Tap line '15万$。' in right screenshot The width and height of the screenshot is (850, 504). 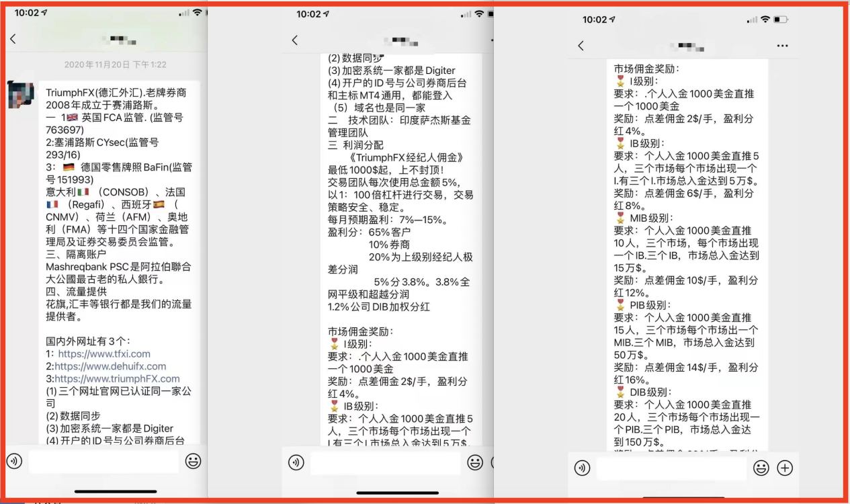pyautogui.click(x=630, y=267)
